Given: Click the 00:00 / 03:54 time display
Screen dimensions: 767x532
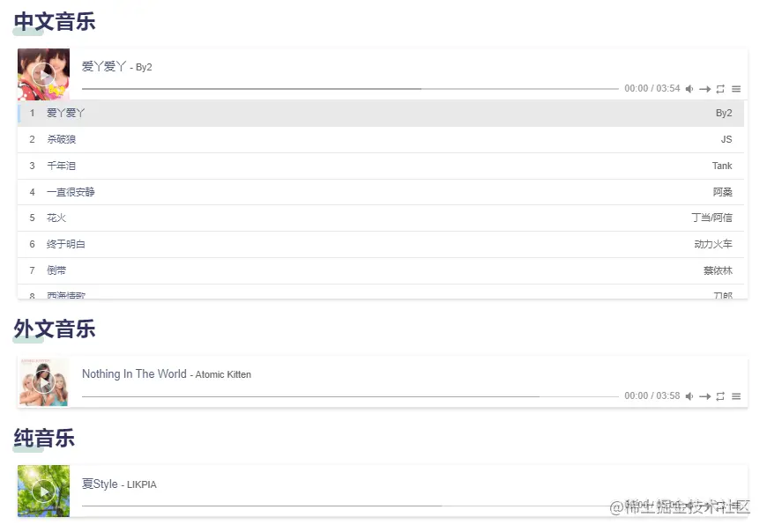Looking at the screenshot, I should point(652,88).
